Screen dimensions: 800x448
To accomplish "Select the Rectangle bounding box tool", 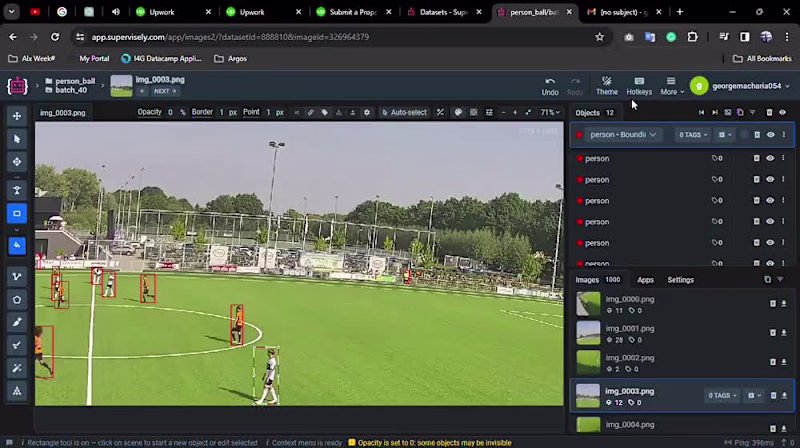I will click(17, 213).
